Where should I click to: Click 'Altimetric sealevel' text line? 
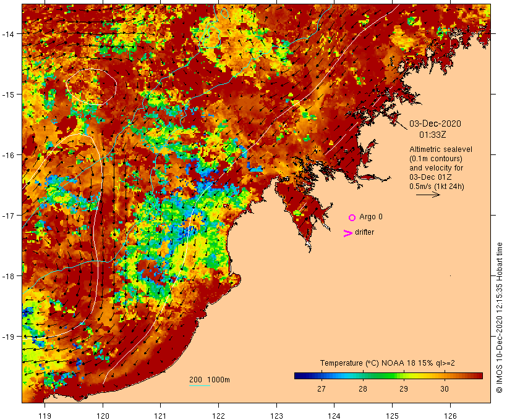[x=441, y=149]
